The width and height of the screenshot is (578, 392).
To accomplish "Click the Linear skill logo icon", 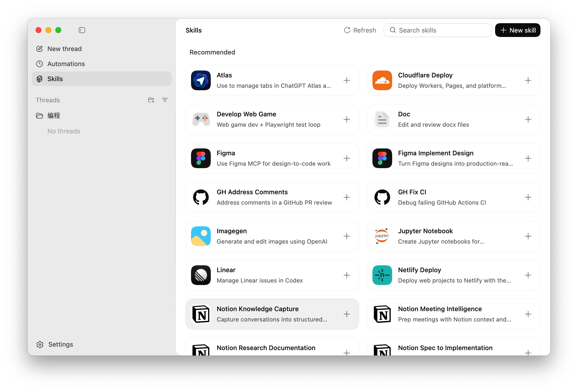I will click(x=201, y=275).
